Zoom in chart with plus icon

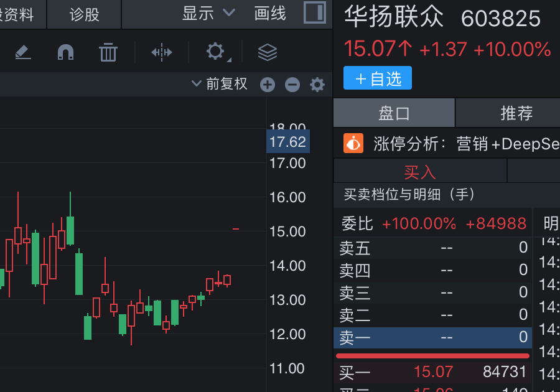(x=268, y=85)
